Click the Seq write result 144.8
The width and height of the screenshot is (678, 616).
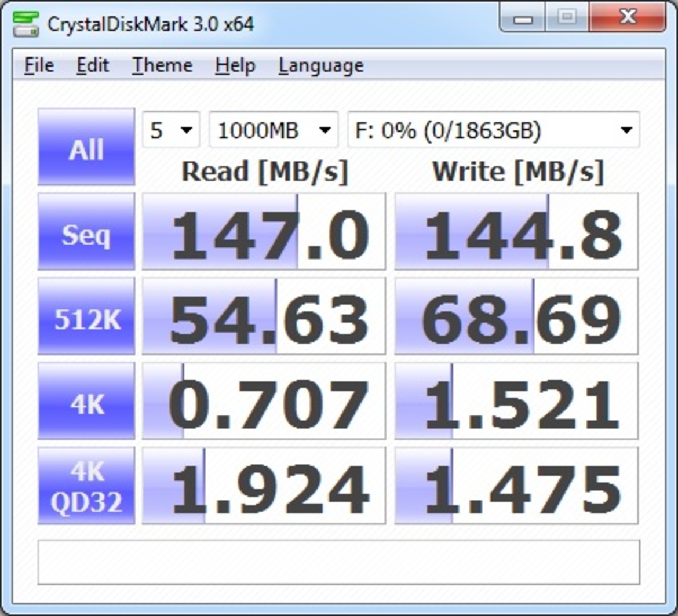(516, 231)
